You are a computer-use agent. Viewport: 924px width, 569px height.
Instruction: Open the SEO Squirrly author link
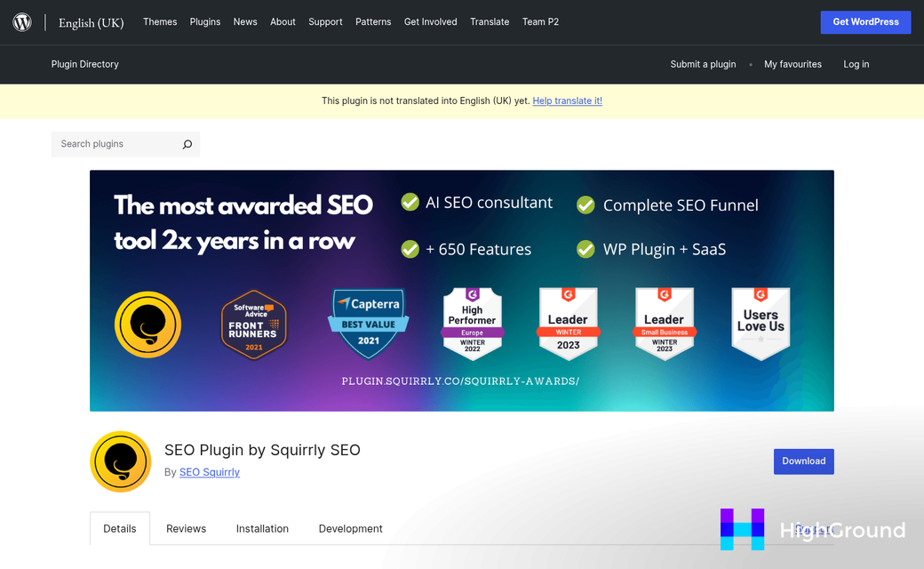pyautogui.click(x=210, y=472)
